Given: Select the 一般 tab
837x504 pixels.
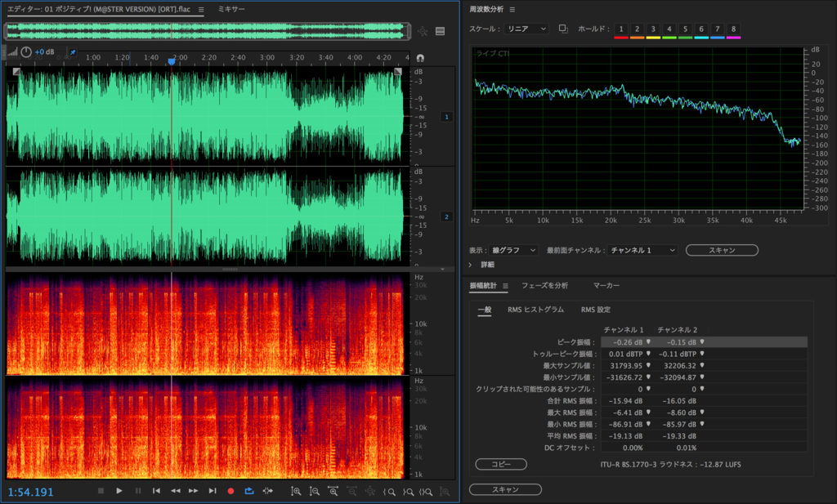Looking at the screenshot, I should tap(484, 310).
